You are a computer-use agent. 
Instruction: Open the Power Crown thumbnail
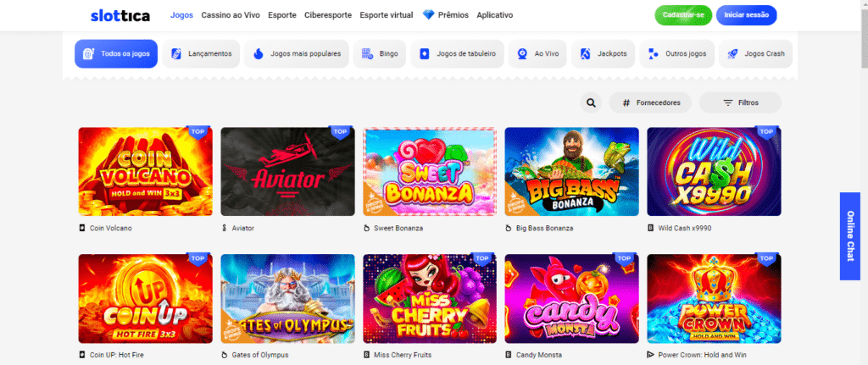click(x=714, y=299)
